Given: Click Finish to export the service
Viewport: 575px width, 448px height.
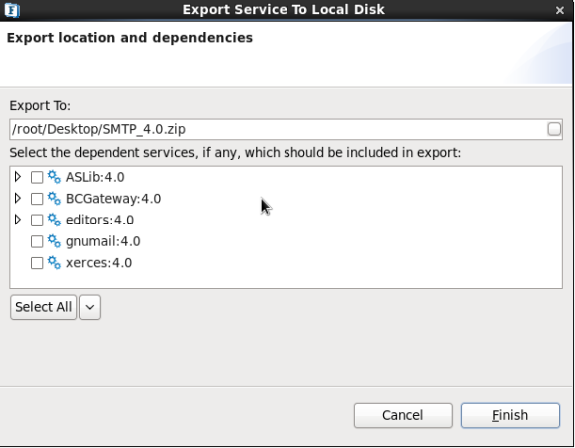Looking at the screenshot, I should click(510, 415).
